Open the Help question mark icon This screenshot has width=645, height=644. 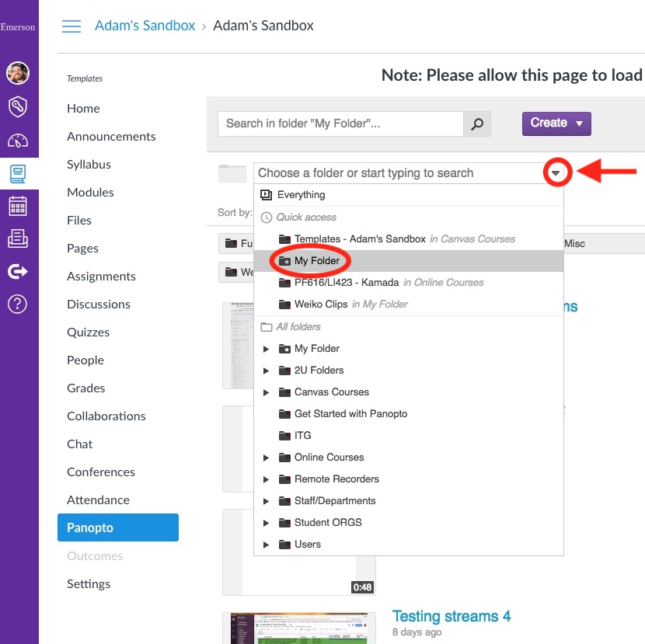tap(18, 305)
